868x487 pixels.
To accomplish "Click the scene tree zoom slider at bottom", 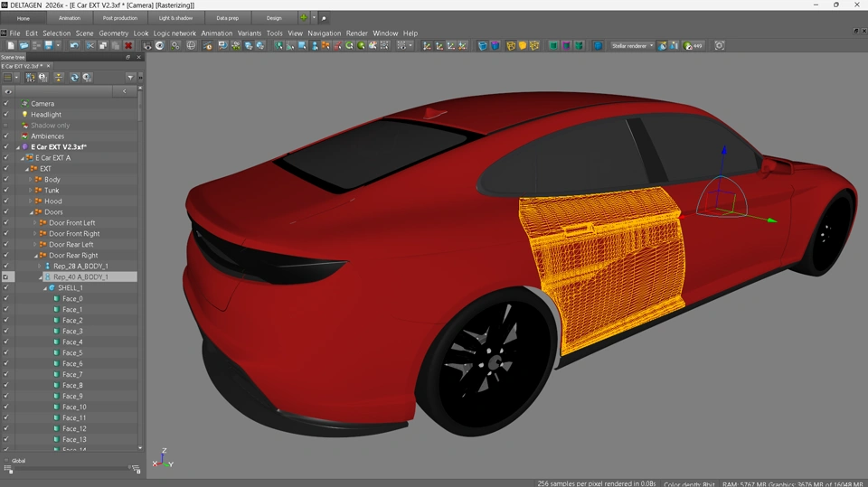I will coord(71,468).
